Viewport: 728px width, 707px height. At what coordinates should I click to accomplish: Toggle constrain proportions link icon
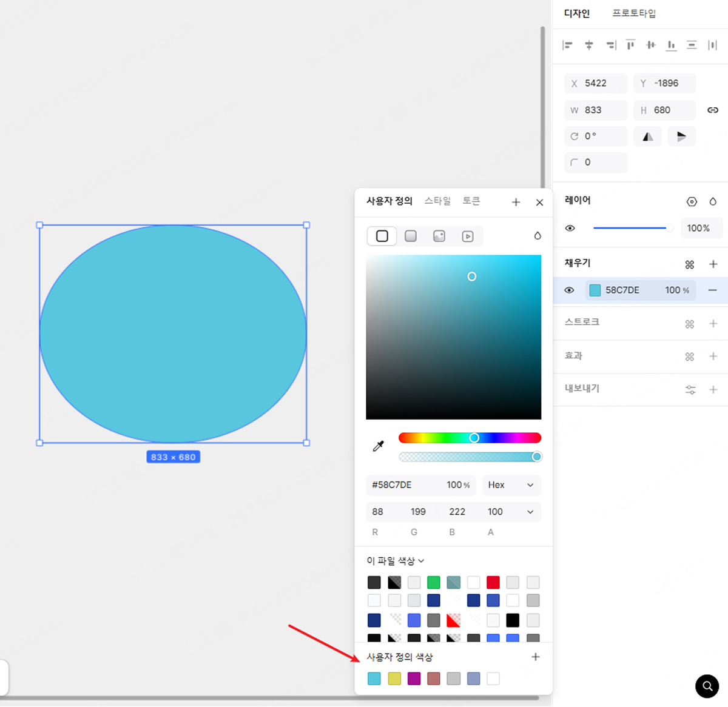pyautogui.click(x=713, y=110)
